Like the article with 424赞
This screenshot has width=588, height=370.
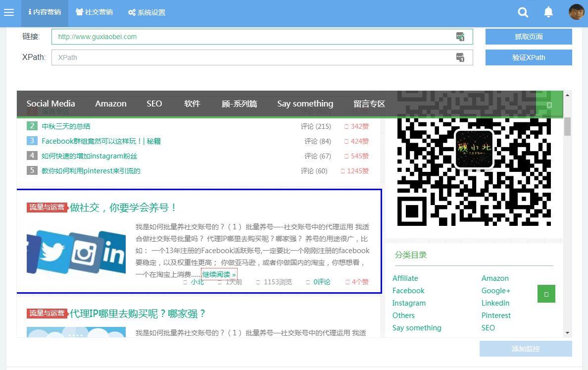357,142
